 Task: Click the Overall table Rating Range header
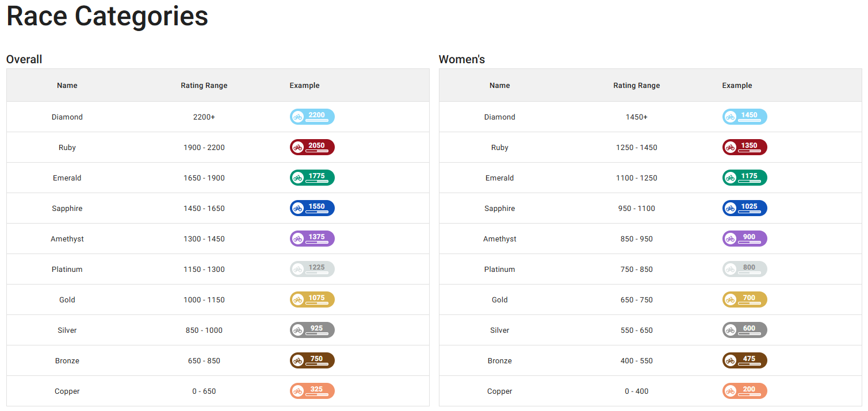[x=204, y=86]
